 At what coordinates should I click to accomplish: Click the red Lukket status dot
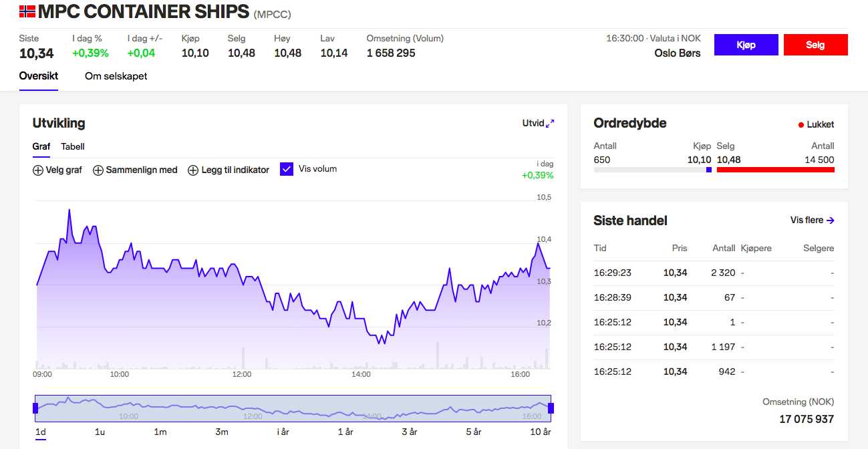click(x=801, y=125)
